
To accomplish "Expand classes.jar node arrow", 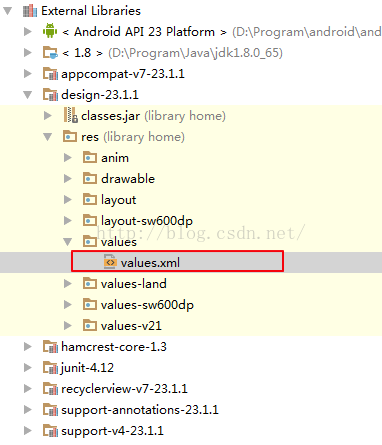I will (48, 116).
